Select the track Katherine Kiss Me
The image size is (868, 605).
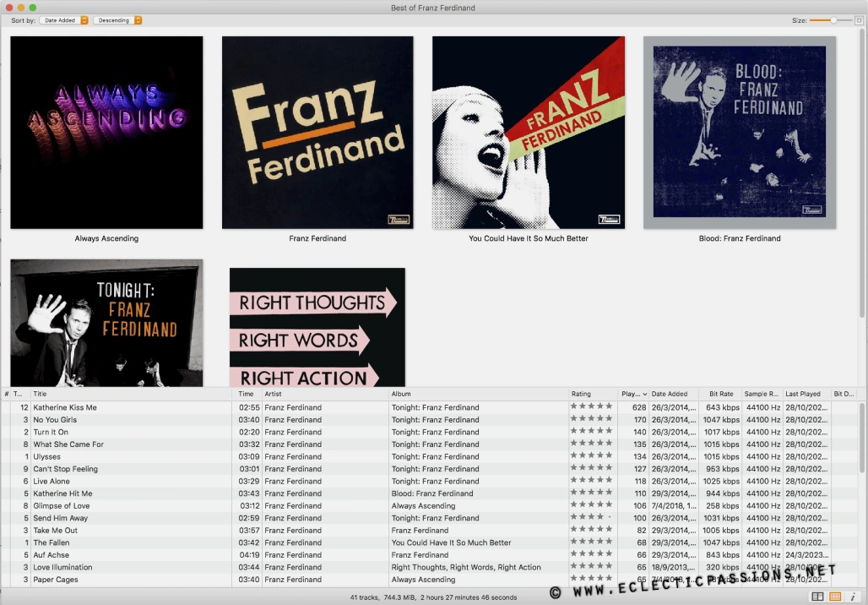point(65,407)
